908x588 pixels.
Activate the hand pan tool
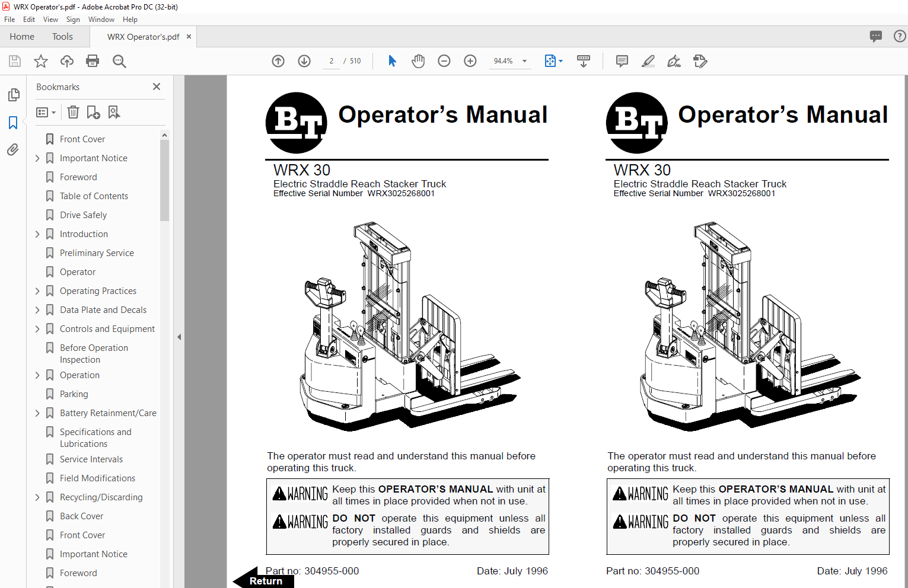pyautogui.click(x=418, y=61)
